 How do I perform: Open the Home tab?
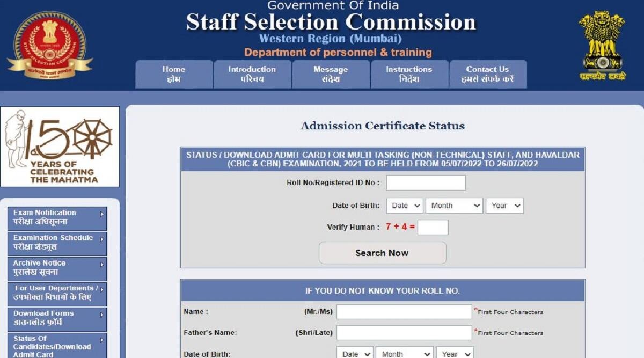[174, 74]
